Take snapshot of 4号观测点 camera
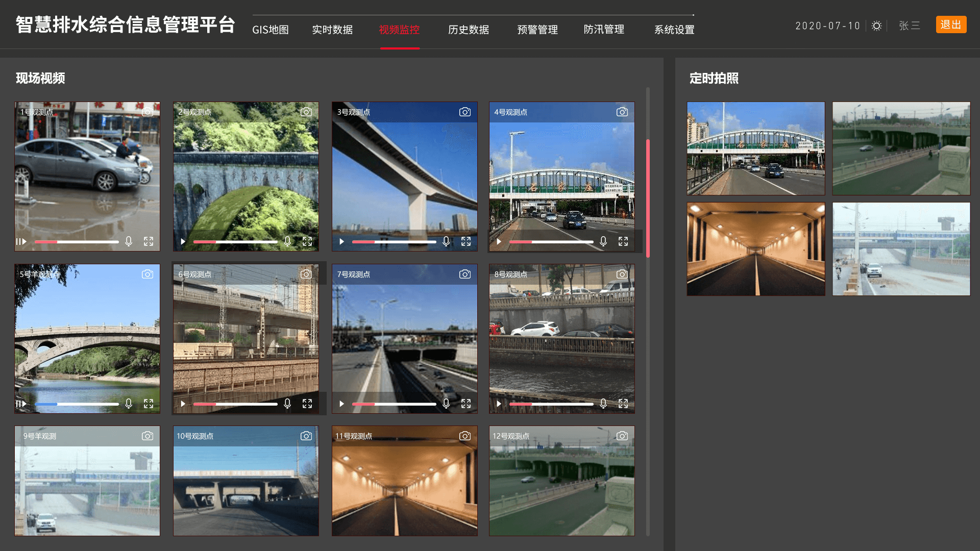The image size is (980, 551). click(622, 112)
